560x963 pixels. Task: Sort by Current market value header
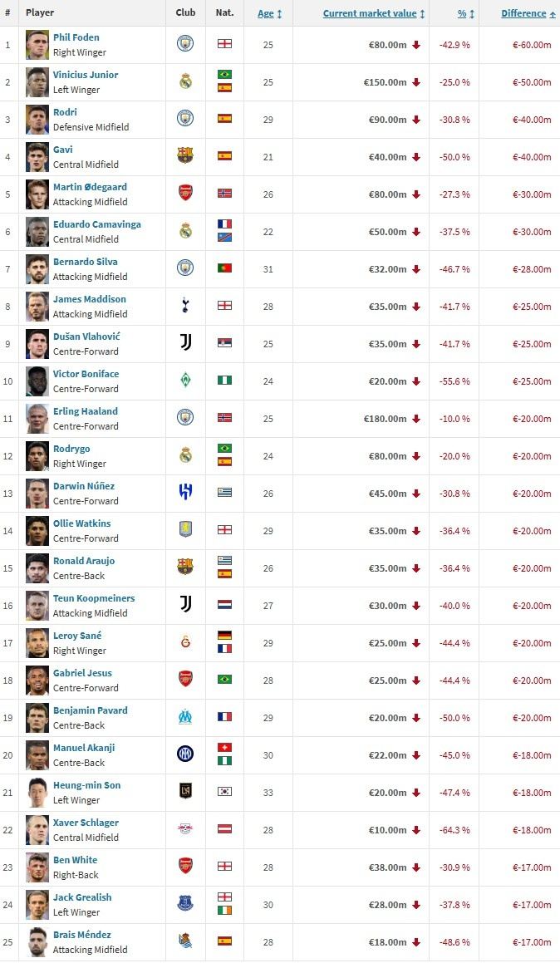coord(374,13)
